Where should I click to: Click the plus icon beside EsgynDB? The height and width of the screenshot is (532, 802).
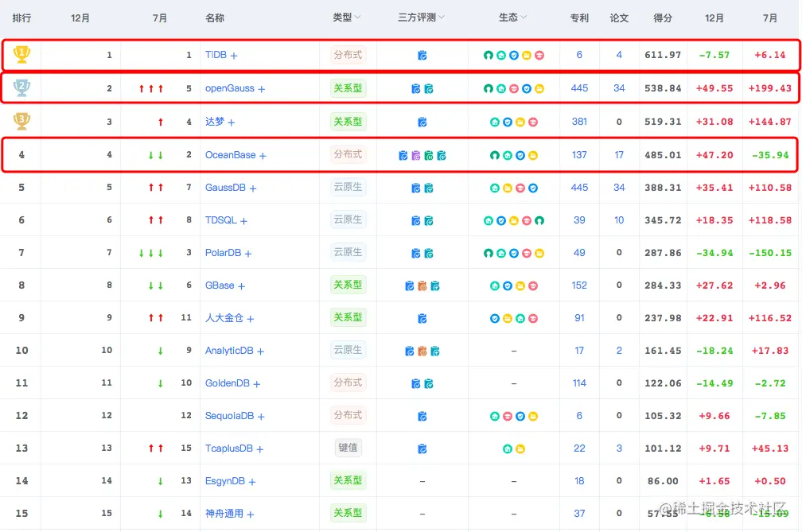pos(251,482)
